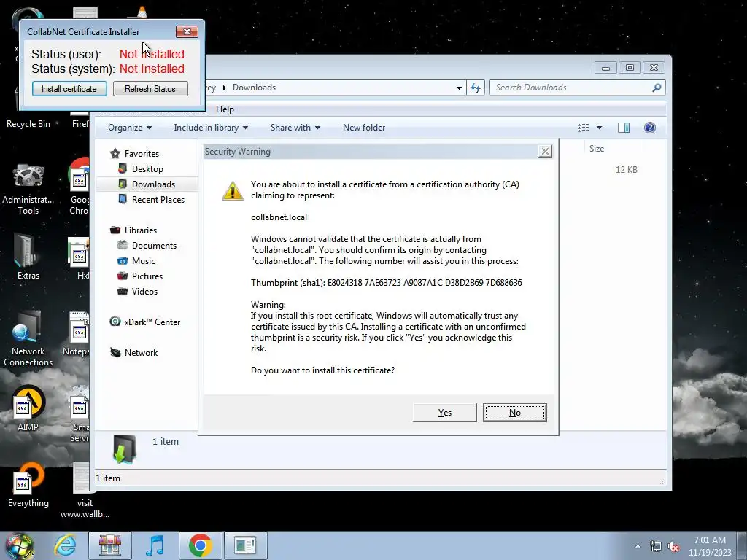This screenshot has width=747, height=560.
Task: Click the Explorer library taskbar button
Action: pos(110,545)
